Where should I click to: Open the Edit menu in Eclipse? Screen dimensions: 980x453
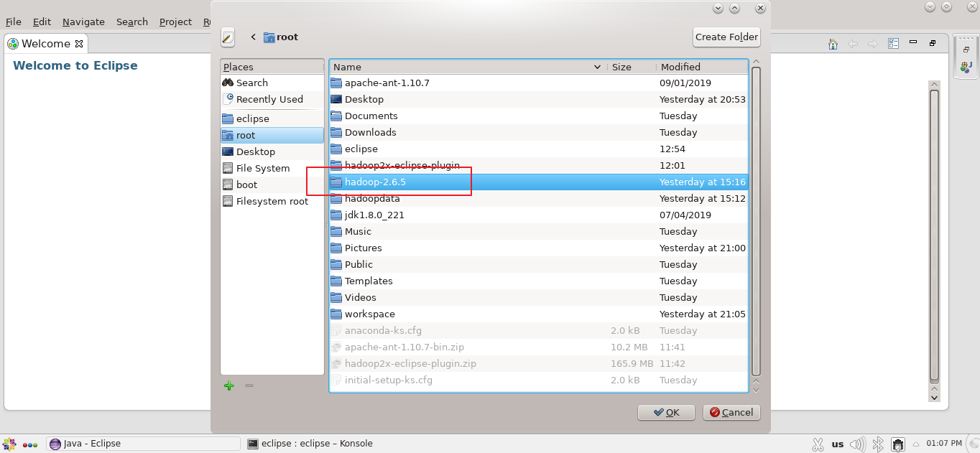pyautogui.click(x=42, y=22)
